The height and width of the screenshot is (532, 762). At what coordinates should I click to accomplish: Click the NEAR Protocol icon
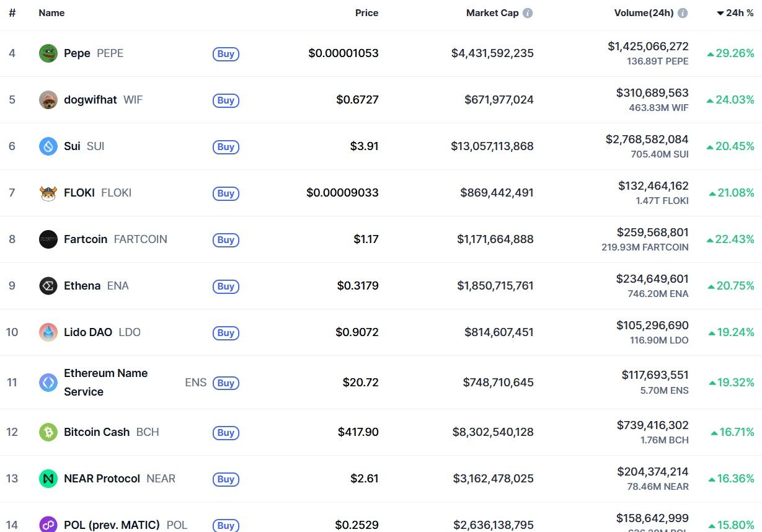click(x=48, y=479)
